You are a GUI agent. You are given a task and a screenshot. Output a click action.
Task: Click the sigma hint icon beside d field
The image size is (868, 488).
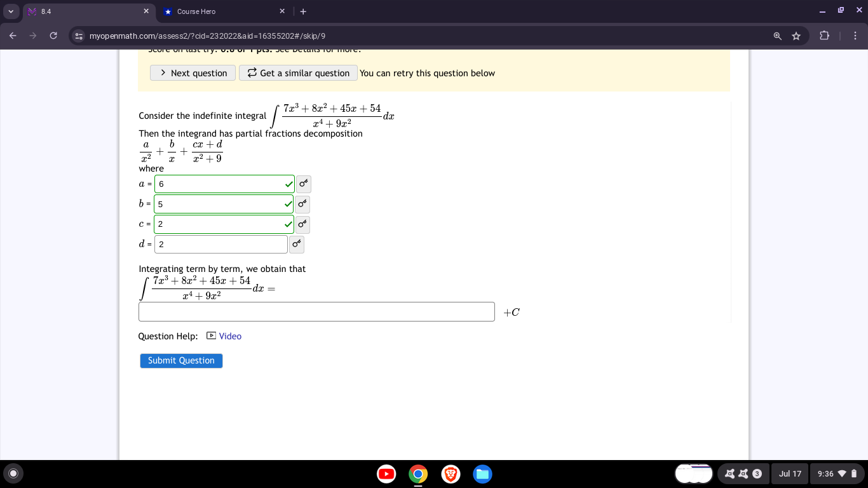point(296,244)
